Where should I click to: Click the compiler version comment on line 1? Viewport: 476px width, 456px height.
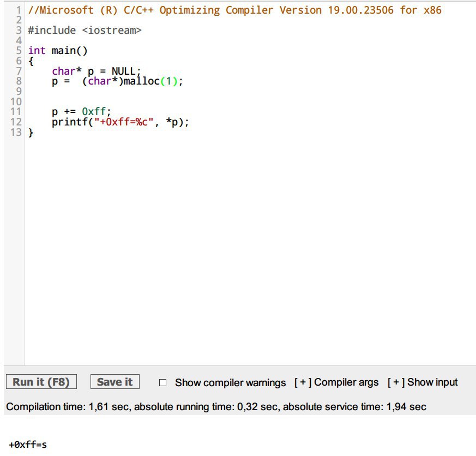click(234, 10)
